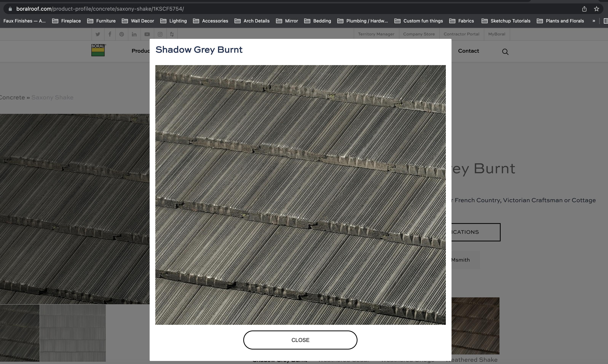The image size is (608, 364).
Task: Click the Twitter social icon
Action: (x=98, y=34)
